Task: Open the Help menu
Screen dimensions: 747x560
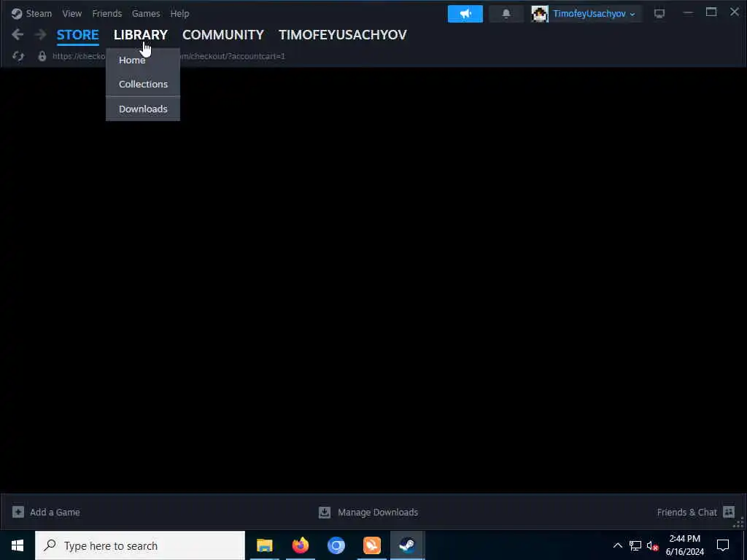Action: pyautogui.click(x=179, y=13)
